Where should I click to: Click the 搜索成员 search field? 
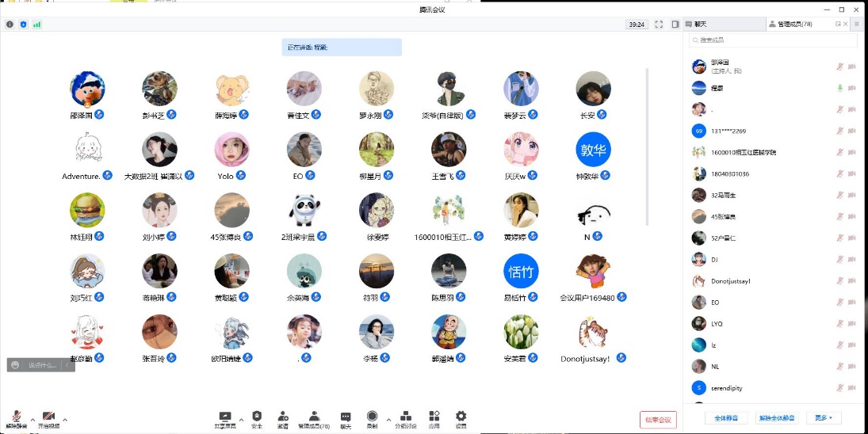[x=773, y=40]
